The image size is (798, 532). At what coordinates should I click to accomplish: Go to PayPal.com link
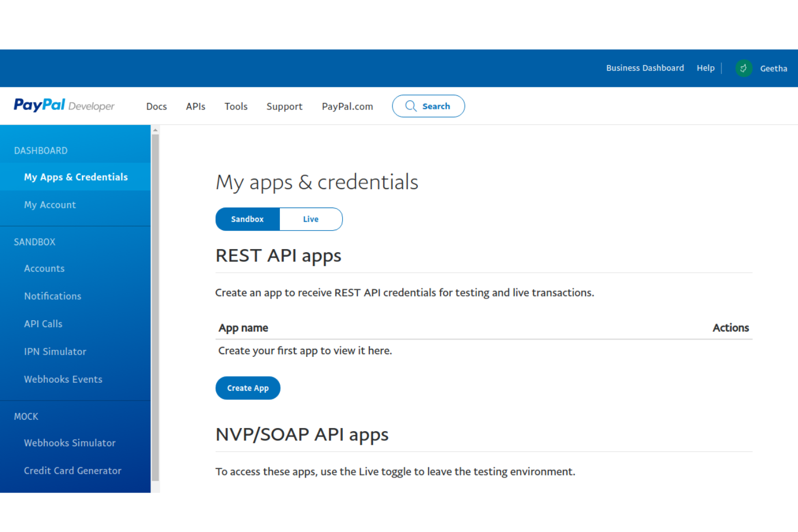point(347,107)
